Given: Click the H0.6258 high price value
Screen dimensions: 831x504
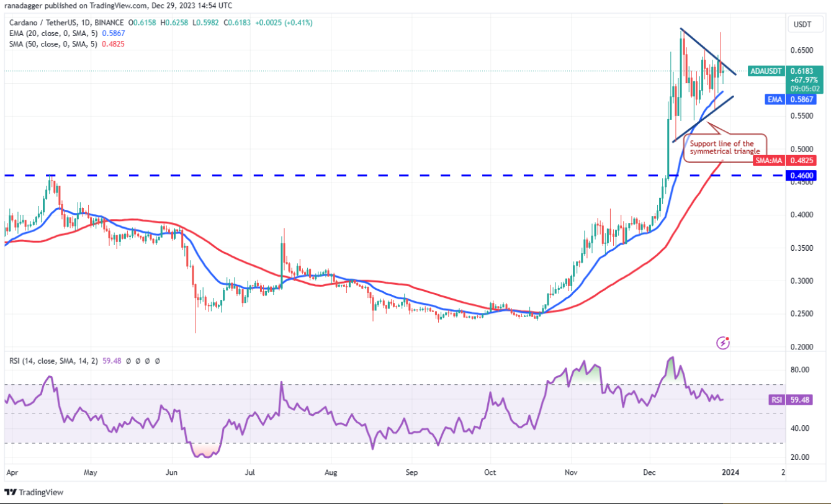Looking at the screenshot, I should 174,22.
